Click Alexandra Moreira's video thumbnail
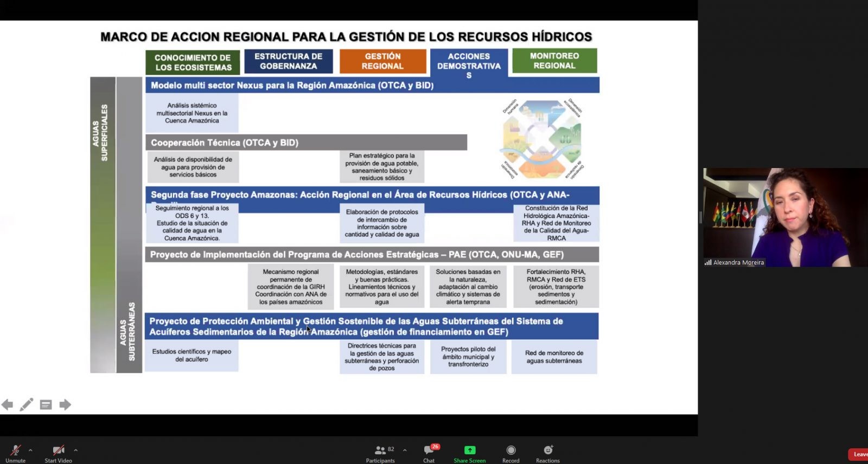The height and width of the screenshot is (464, 868). pyautogui.click(x=784, y=217)
